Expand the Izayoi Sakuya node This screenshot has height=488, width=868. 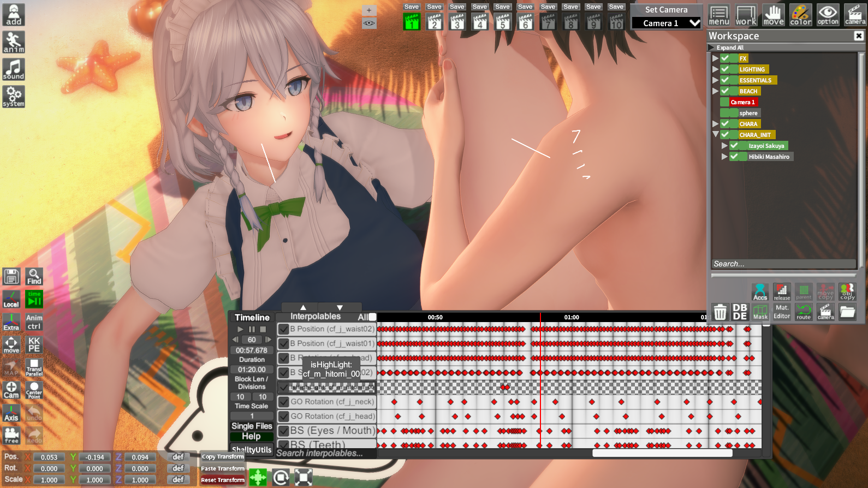click(x=724, y=146)
